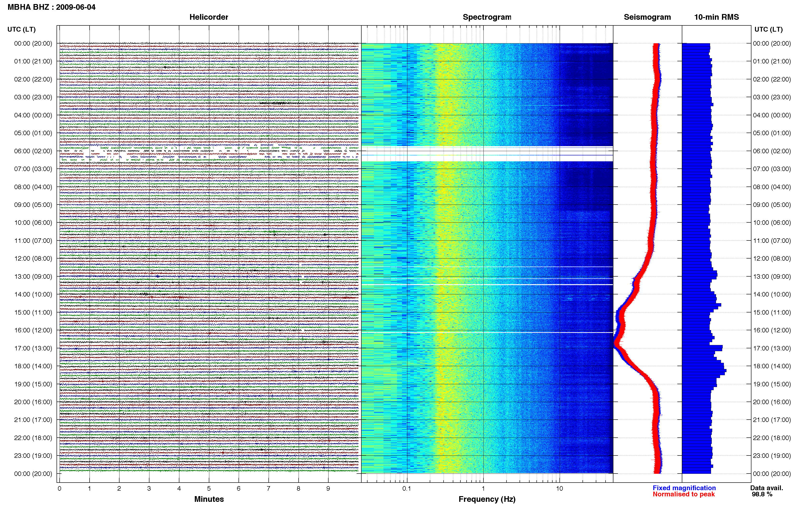Click left-axis time label '15:00 (11:00)'

[33, 312]
